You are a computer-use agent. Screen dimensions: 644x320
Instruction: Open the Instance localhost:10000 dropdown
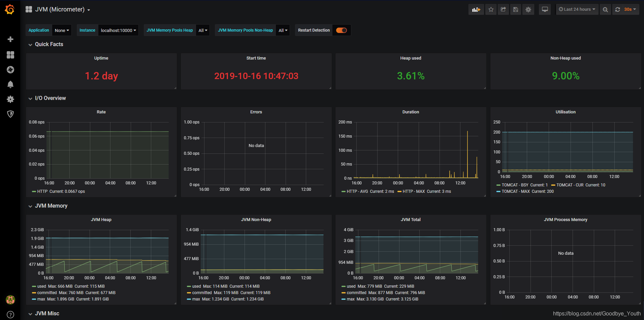pos(118,30)
